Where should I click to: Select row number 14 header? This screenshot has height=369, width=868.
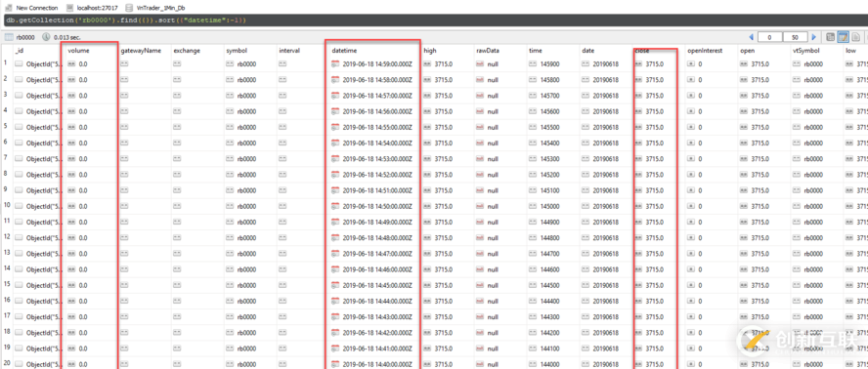pos(6,269)
